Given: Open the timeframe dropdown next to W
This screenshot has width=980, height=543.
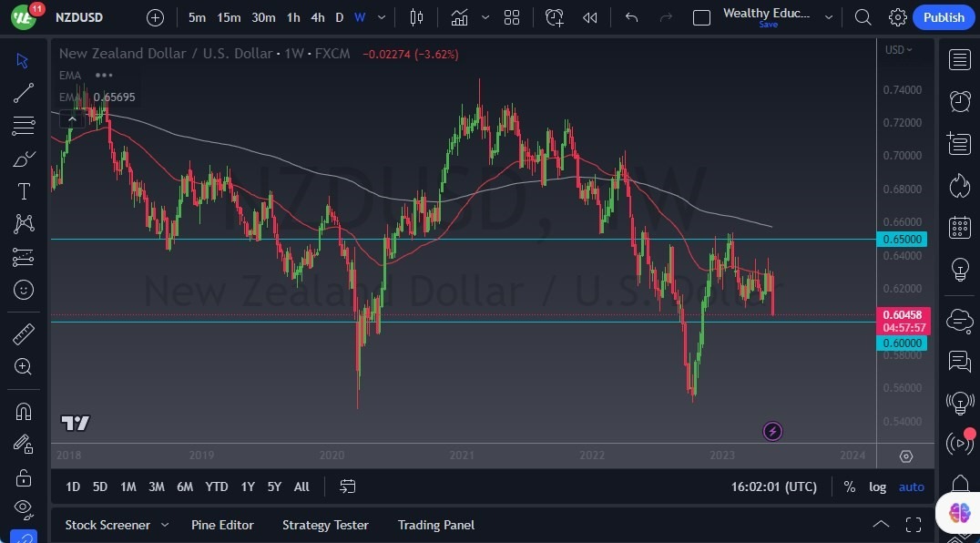Looking at the screenshot, I should coord(381,16).
